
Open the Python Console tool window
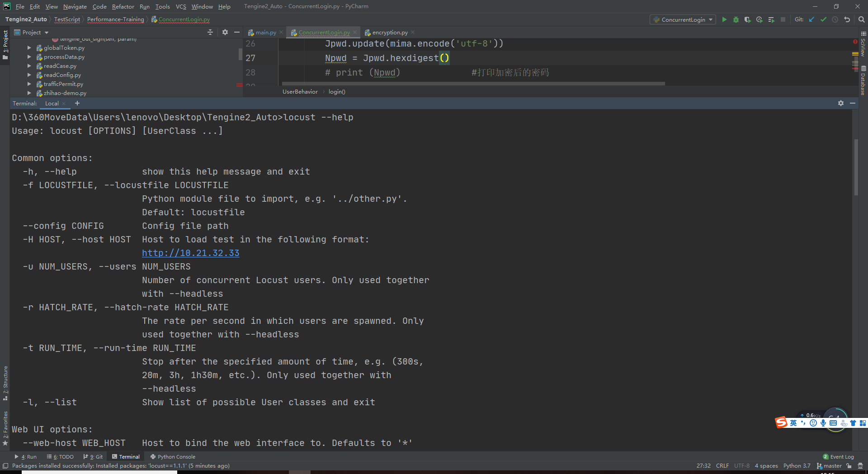173,457
